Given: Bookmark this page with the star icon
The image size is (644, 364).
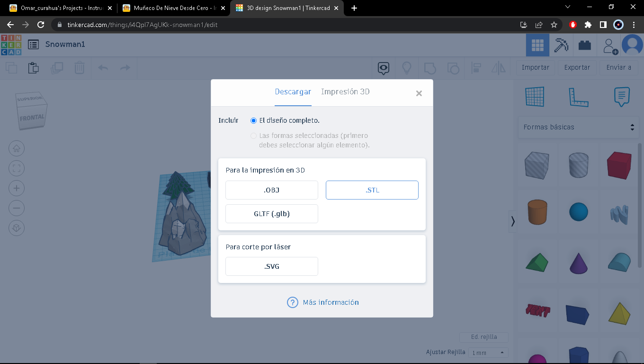Looking at the screenshot, I should (554, 25).
